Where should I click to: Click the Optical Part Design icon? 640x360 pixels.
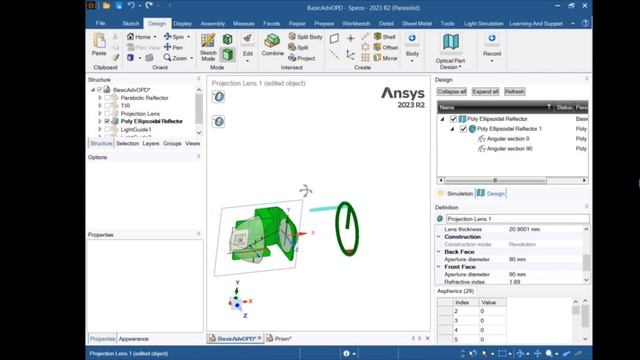pos(451,42)
